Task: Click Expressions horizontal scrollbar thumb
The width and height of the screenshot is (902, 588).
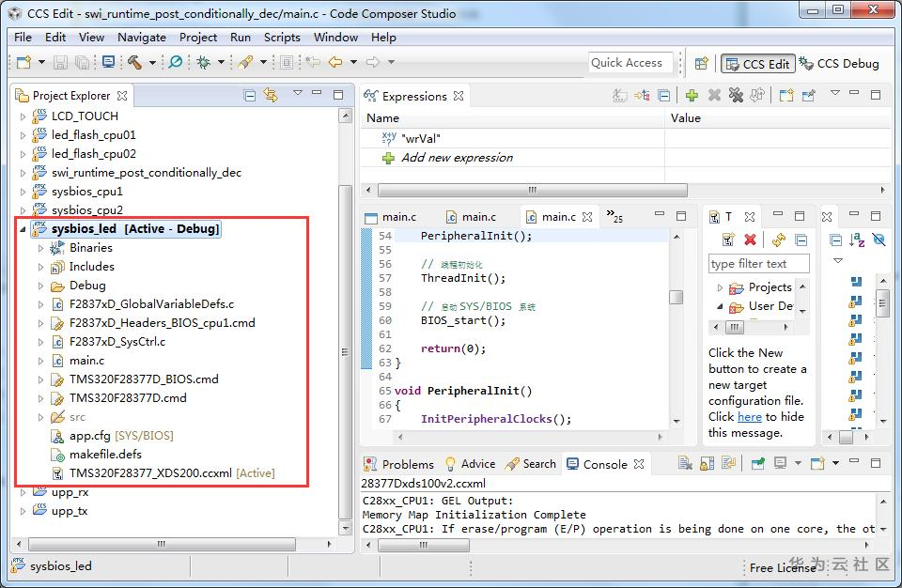Action: [532, 190]
